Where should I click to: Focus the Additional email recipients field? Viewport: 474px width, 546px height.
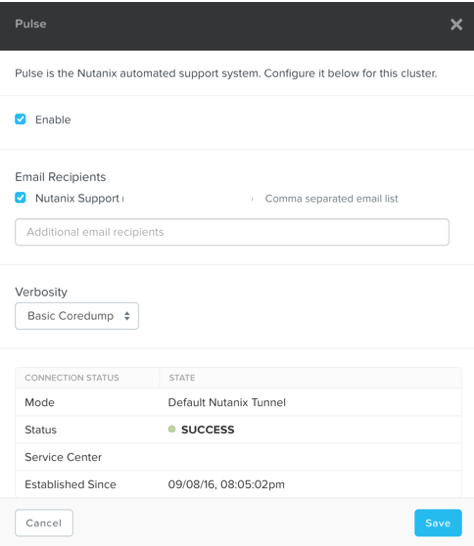tap(232, 232)
